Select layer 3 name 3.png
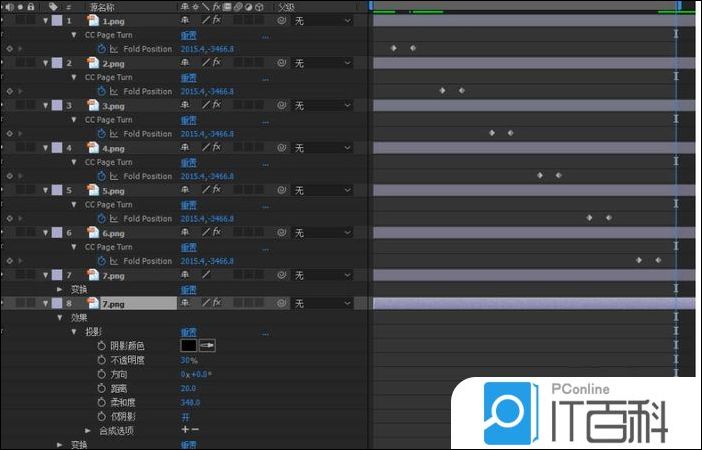This screenshot has width=702, height=450. [113, 106]
